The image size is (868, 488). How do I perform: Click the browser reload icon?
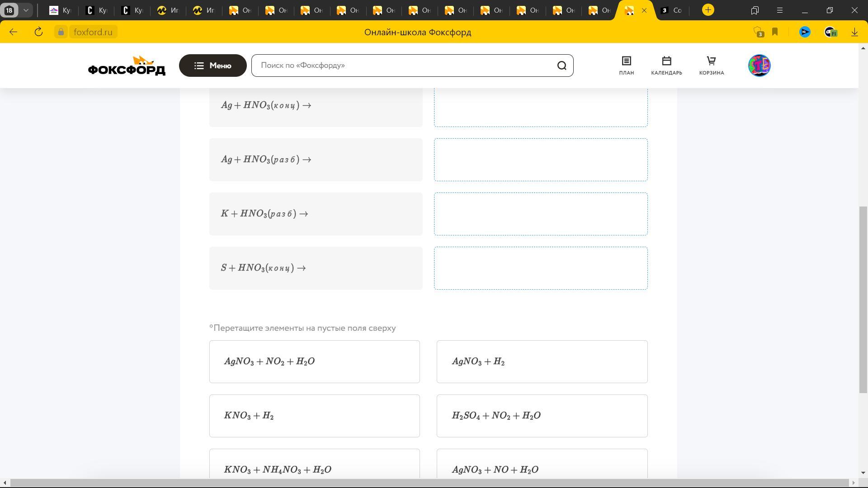[38, 32]
